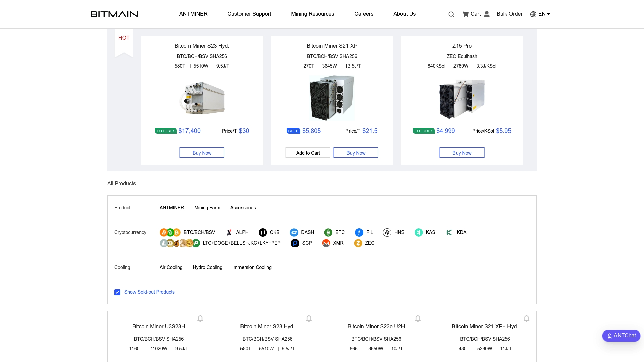The height and width of the screenshot is (362, 644).
Task: Expand the EN language dropdown
Action: pos(540,14)
